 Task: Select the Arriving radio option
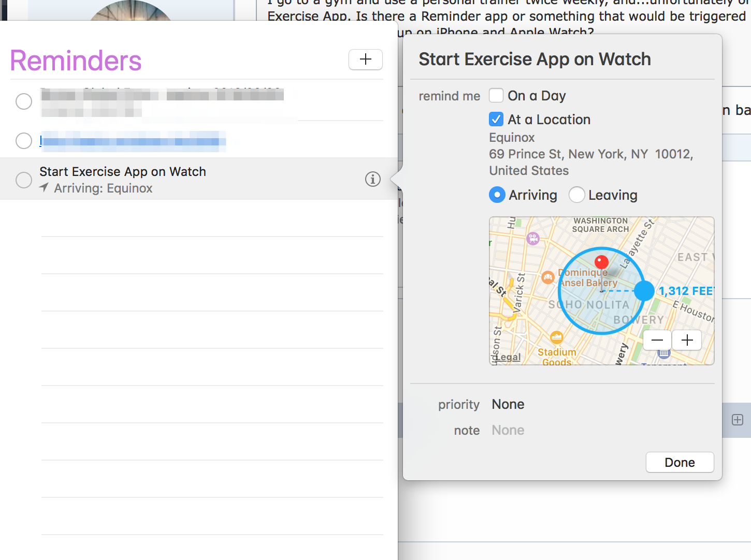tap(497, 195)
